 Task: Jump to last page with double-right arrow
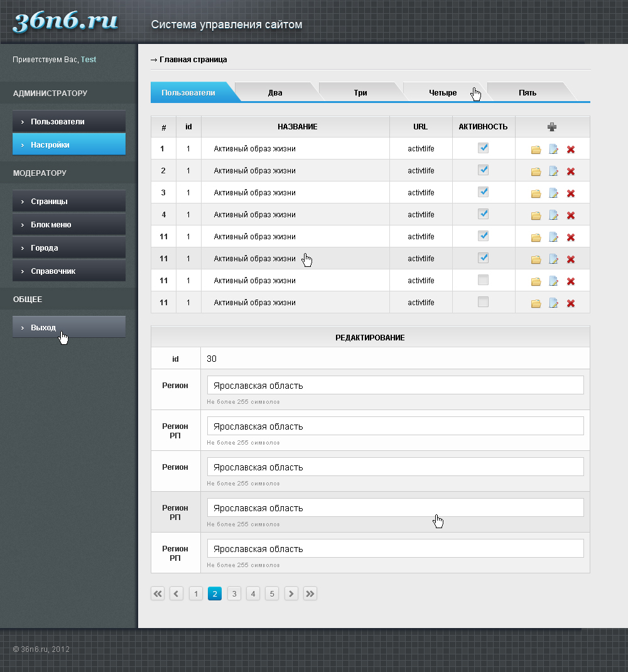coord(310,593)
